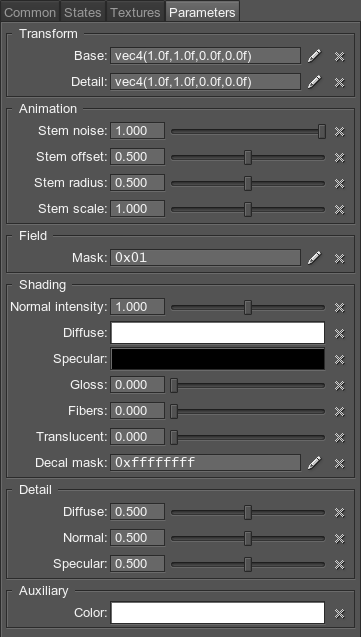Click the Stem offset value field
The width and height of the screenshot is (361, 637).
tap(137, 157)
